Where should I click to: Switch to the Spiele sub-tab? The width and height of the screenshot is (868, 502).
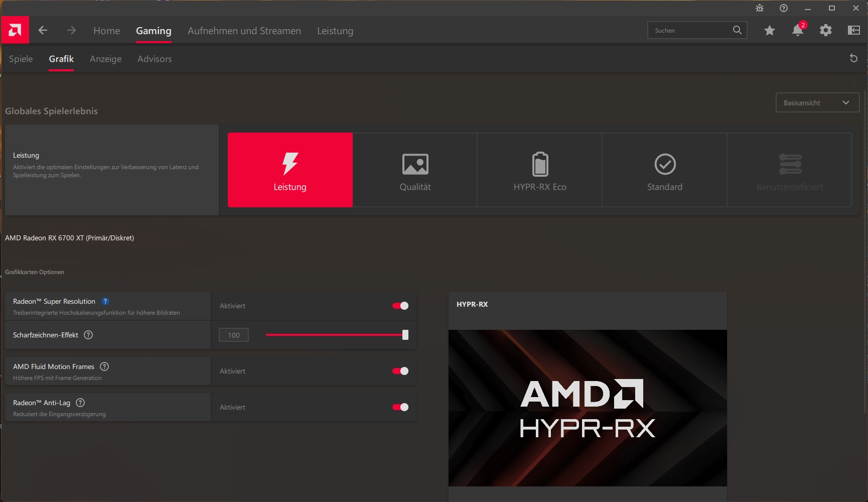(21, 59)
